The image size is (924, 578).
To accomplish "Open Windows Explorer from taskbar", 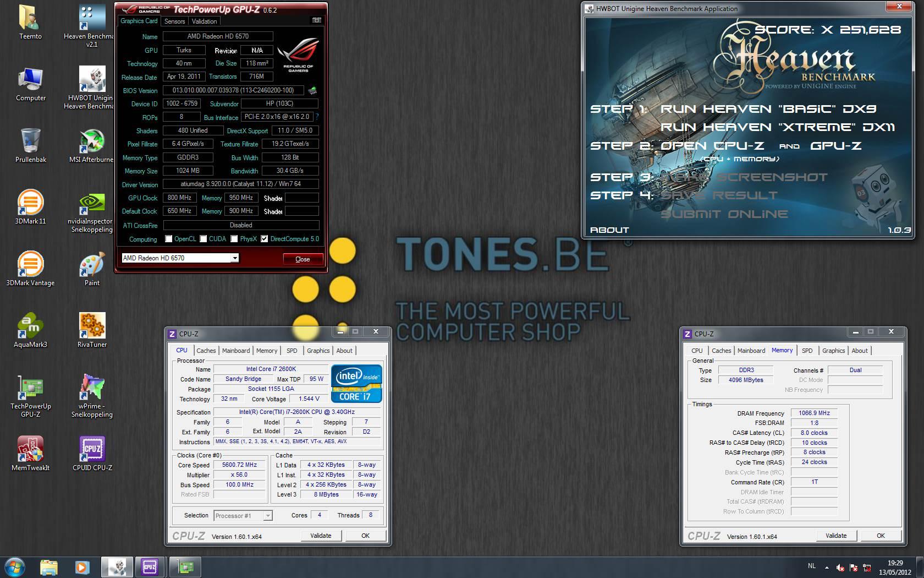I will click(x=49, y=567).
